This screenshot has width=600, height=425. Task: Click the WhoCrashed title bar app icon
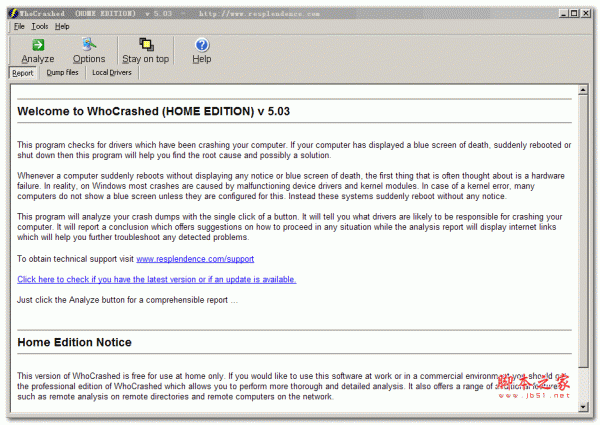[x=13, y=13]
